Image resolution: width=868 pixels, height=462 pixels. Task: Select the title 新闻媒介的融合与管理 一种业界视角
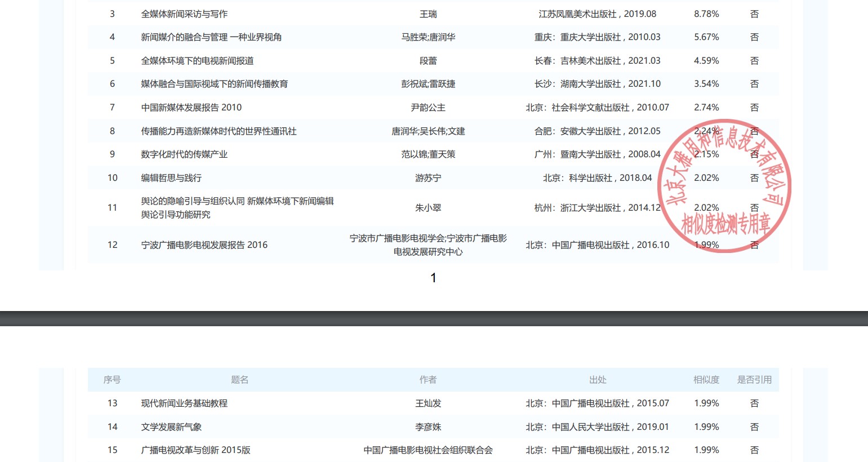pyautogui.click(x=211, y=37)
